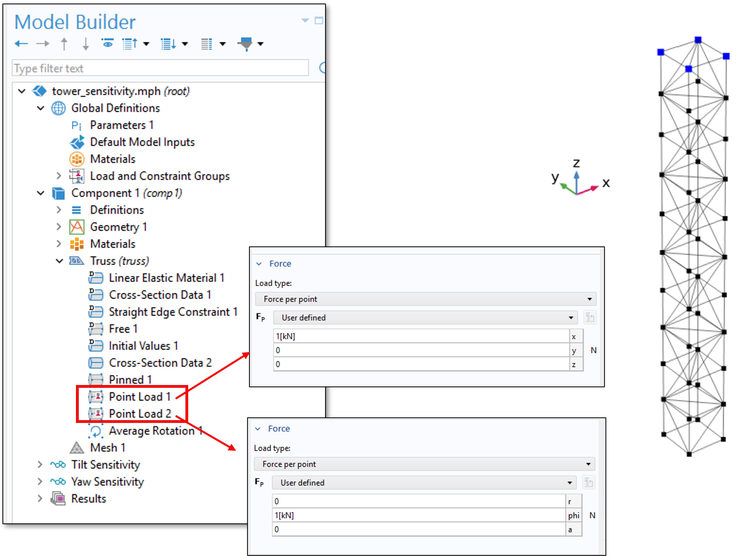
Task: Click the back arrow in Model Builder toolbar
Action: [x=21, y=43]
